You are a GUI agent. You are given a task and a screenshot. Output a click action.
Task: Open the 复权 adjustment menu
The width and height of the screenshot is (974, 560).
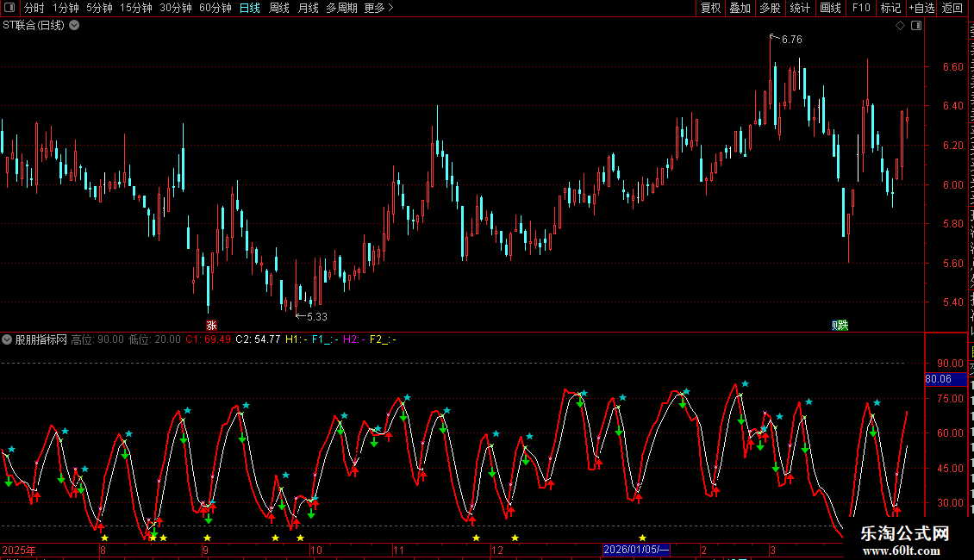pyautogui.click(x=710, y=8)
